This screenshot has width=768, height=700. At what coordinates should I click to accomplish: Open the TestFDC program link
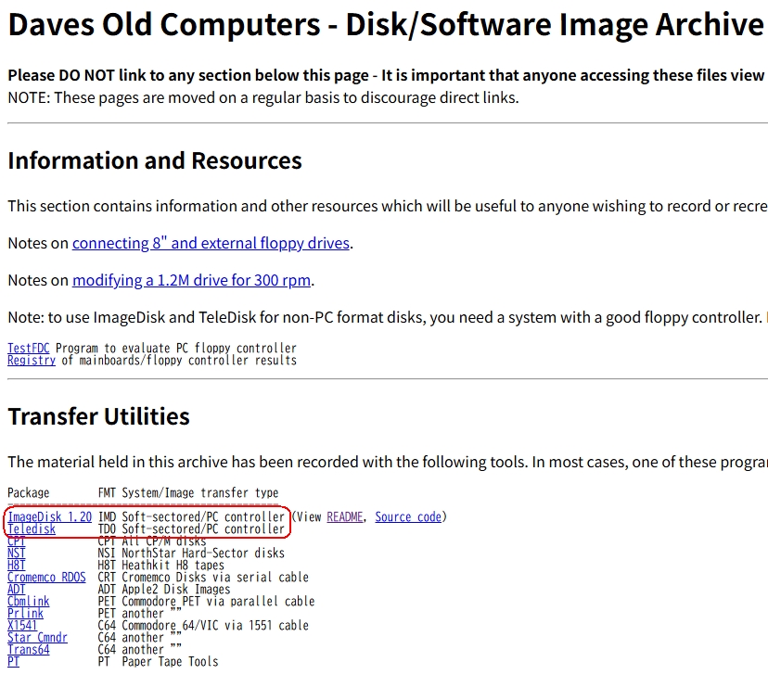coord(29,348)
